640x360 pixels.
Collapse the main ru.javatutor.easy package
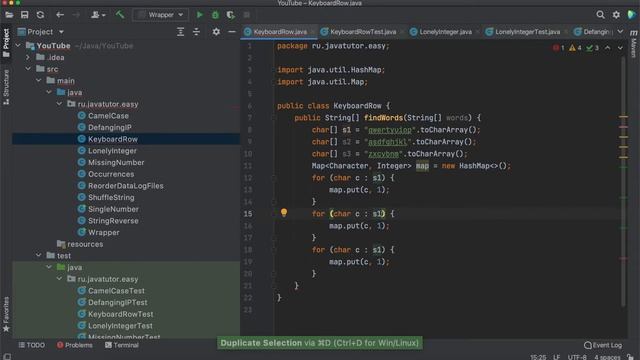[x=60, y=104]
